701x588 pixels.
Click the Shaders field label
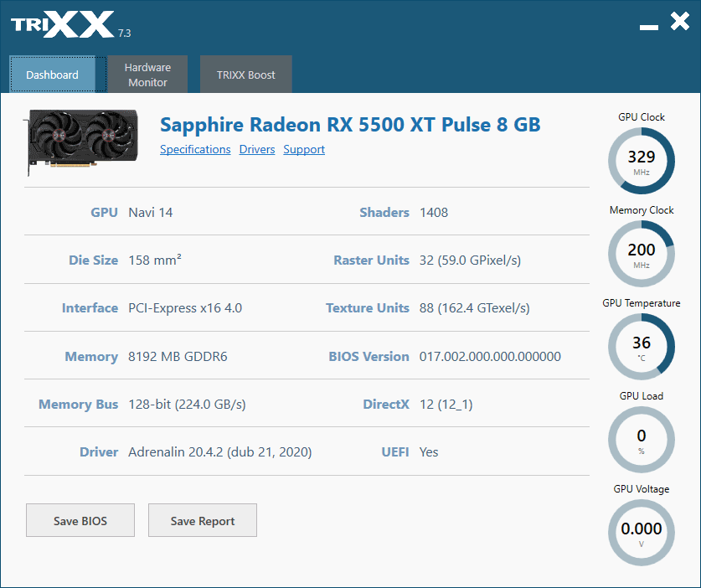coord(384,213)
